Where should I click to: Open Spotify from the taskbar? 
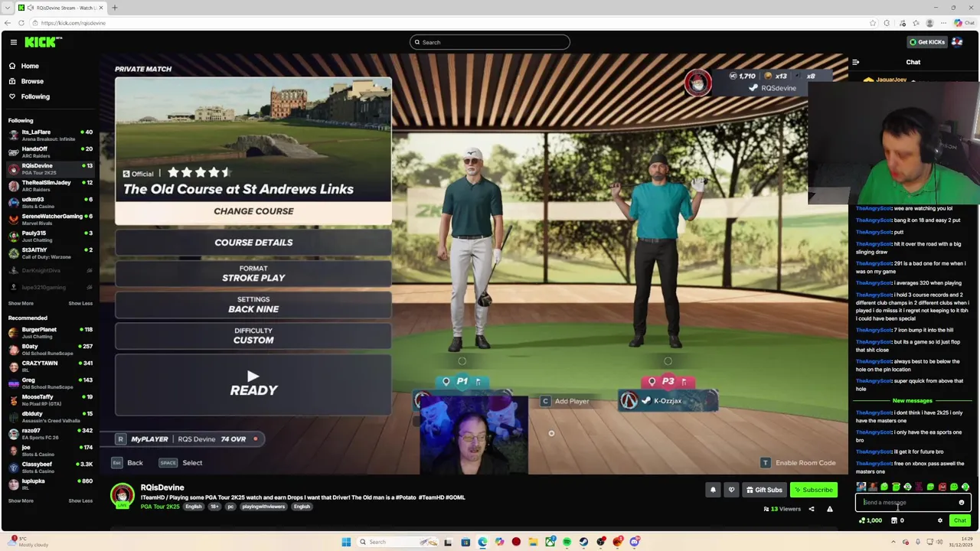click(x=567, y=542)
